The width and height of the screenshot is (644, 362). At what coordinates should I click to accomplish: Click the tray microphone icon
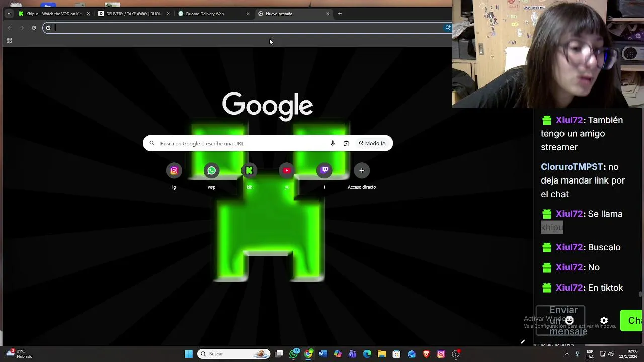(x=577, y=354)
